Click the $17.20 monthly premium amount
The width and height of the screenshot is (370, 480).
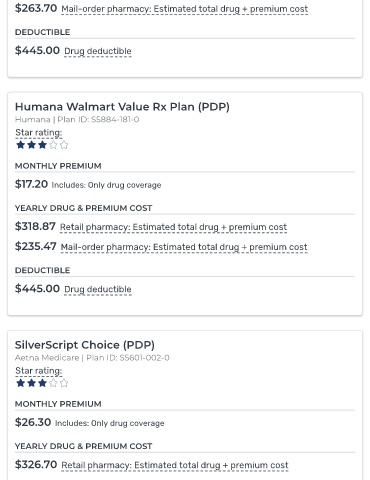tap(31, 184)
